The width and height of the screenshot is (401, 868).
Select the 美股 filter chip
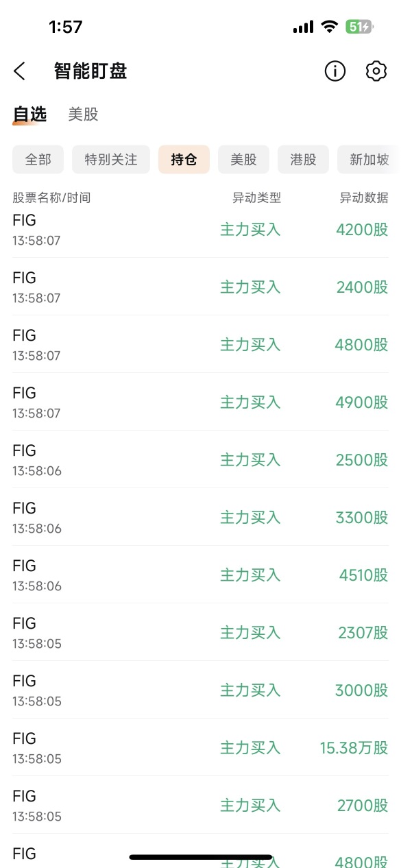(243, 160)
